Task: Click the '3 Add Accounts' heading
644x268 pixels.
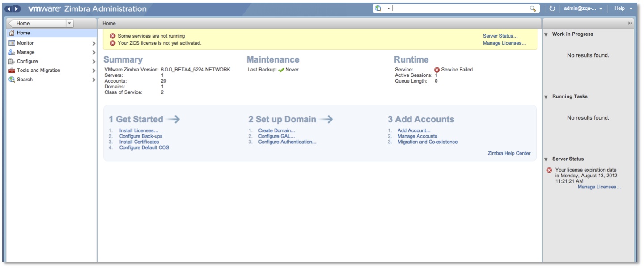Action: [x=421, y=119]
